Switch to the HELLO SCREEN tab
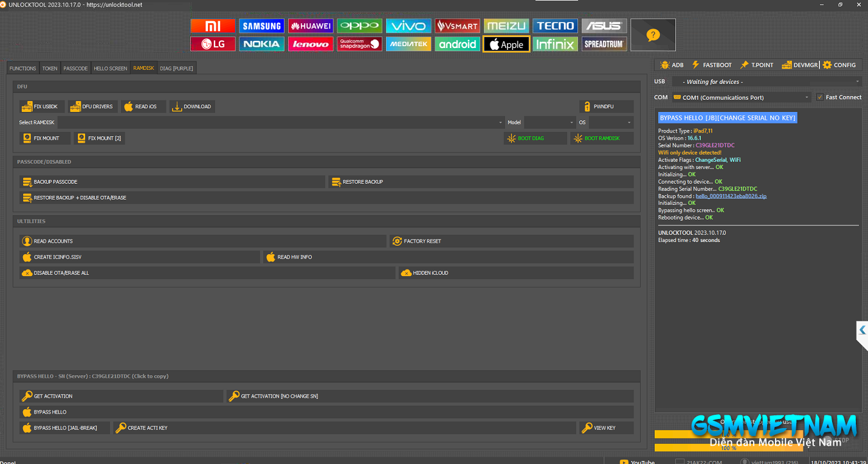The image size is (868, 464). pyautogui.click(x=111, y=68)
